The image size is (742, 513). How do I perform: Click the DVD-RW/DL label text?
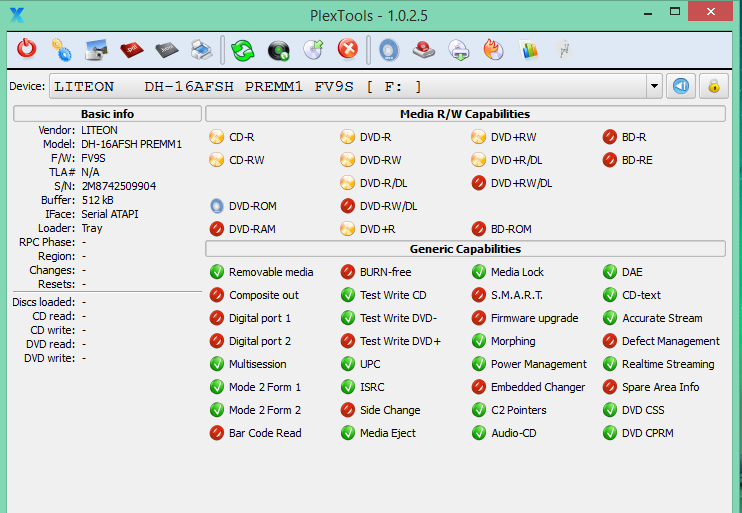(x=389, y=206)
